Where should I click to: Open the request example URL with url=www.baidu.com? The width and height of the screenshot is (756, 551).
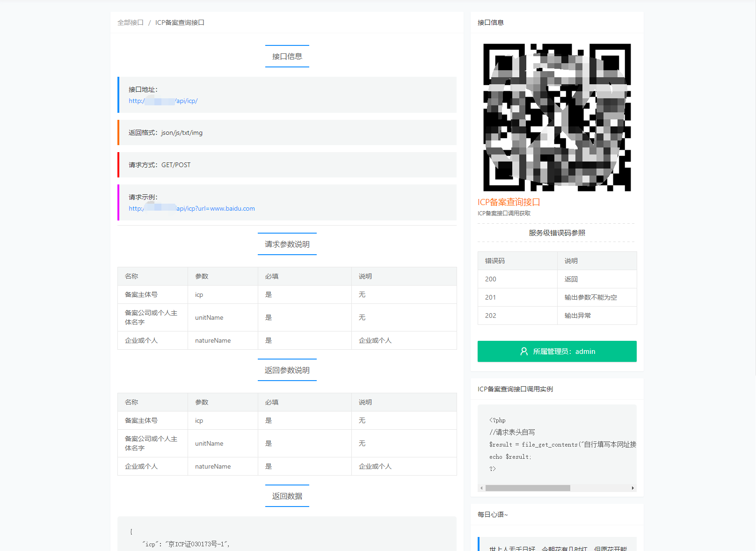(x=192, y=208)
